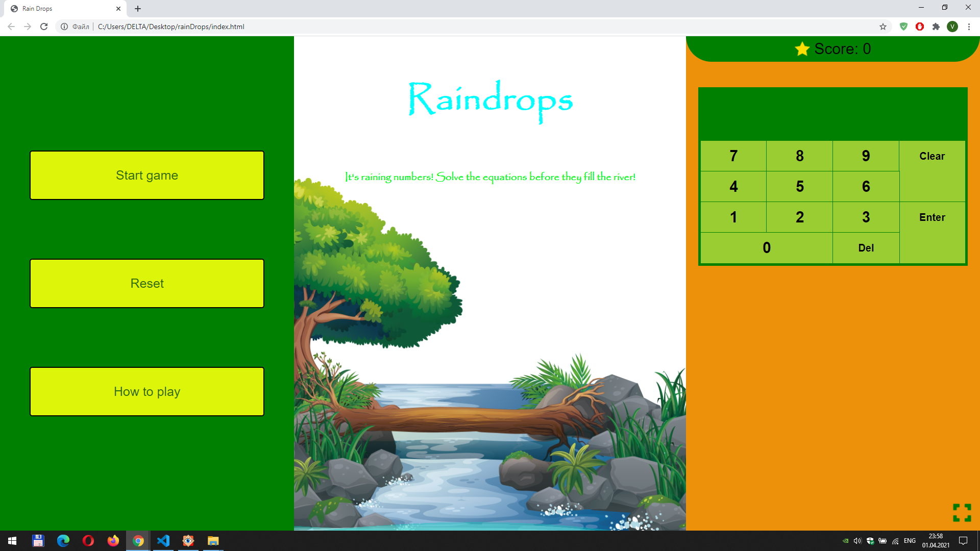Bookmark this page with the star icon
The image size is (980, 551).
click(x=883, y=27)
